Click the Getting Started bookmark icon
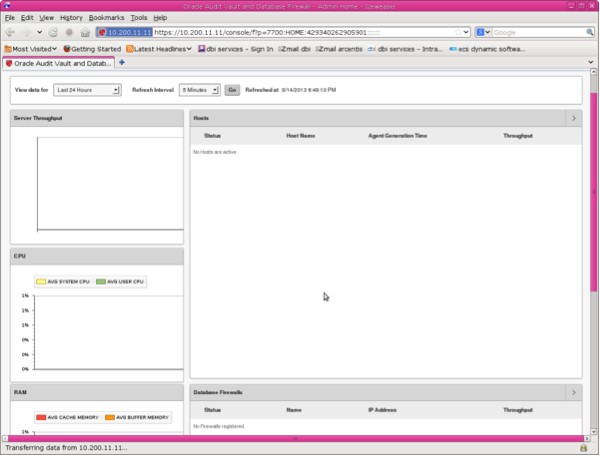The height and width of the screenshot is (456, 600). tap(68, 48)
